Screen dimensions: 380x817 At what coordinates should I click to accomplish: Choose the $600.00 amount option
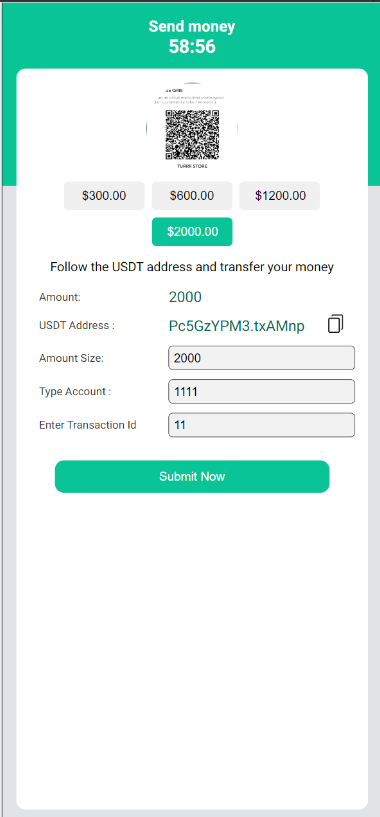[192, 196]
